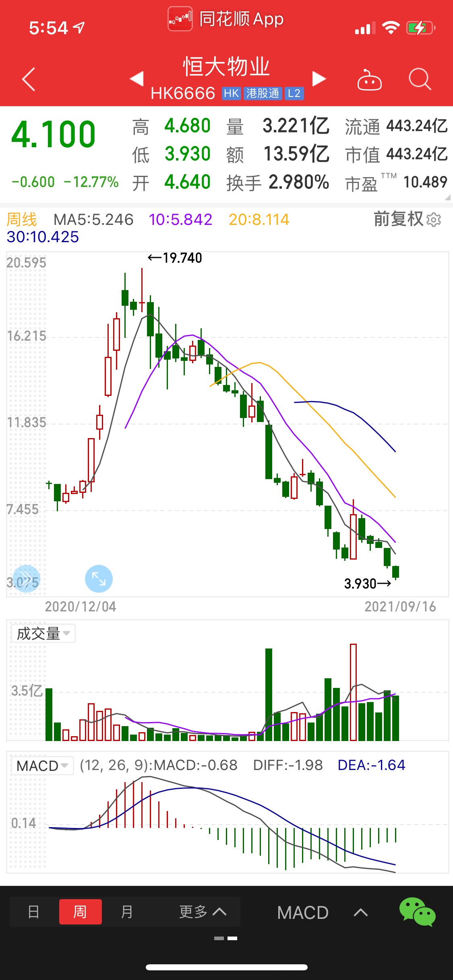Tap the 流通 443.24亿 value
Viewport: 453px width, 980px height.
click(x=396, y=126)
